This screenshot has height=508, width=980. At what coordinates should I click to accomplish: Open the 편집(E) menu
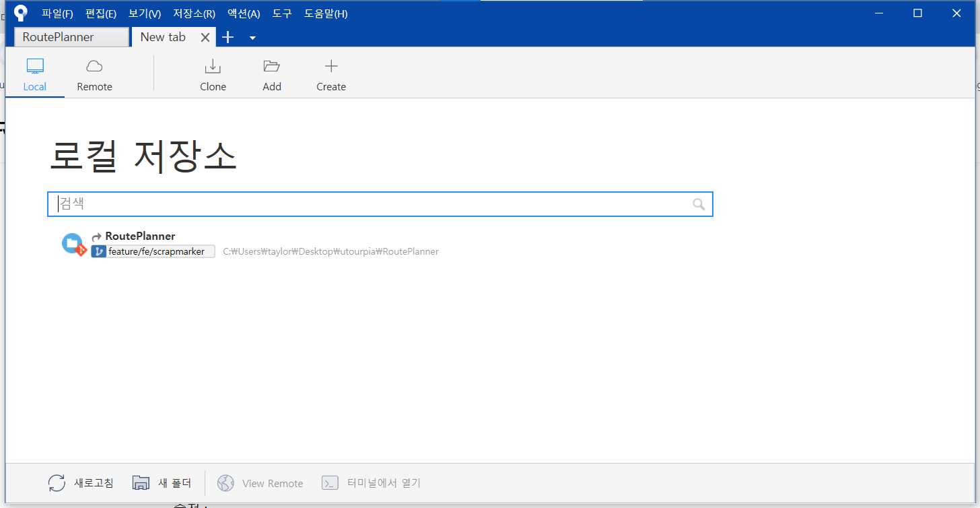pos(101,13)
